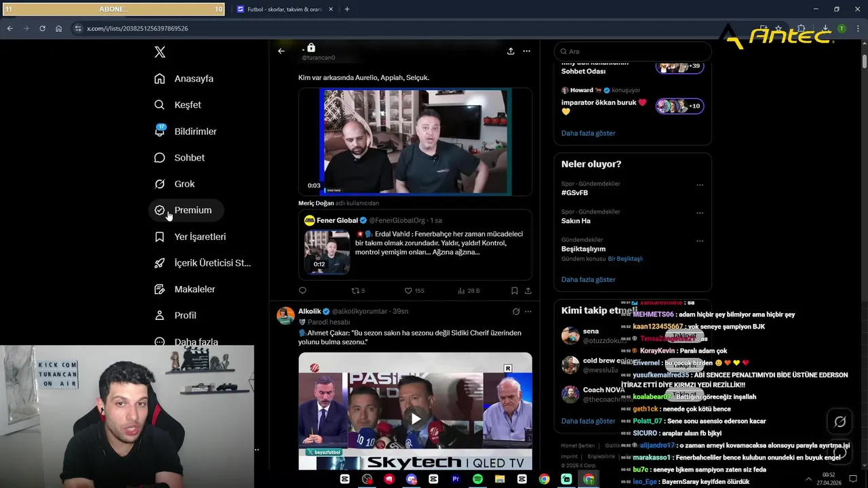The height and width of the screenshot is (488, 868).
Task: Go to Anasayfa home page
Action: tap(184, 79)
